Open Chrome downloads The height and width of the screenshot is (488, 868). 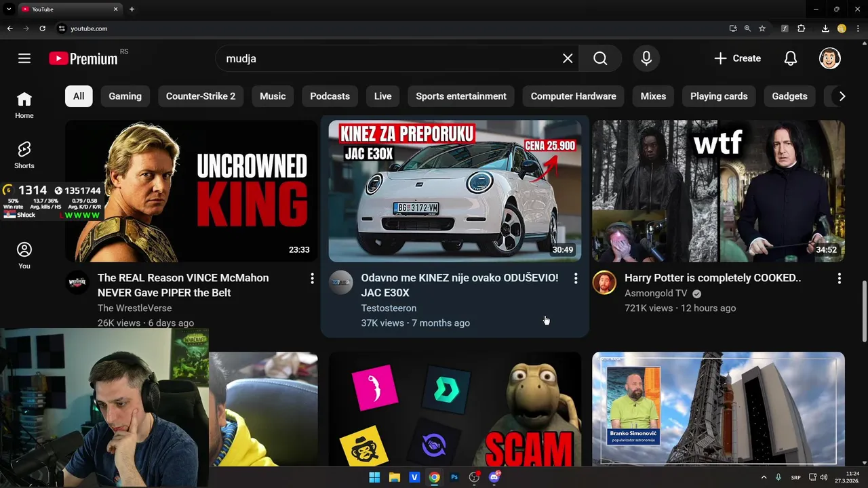(825, 28)
